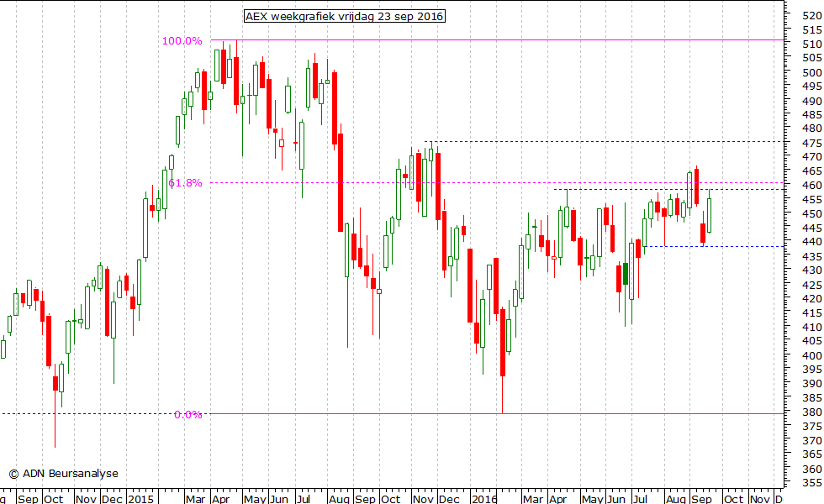The image size is (824, 504).
Task: Click the 460 value on the price axis
Action: tap(812, 186)
